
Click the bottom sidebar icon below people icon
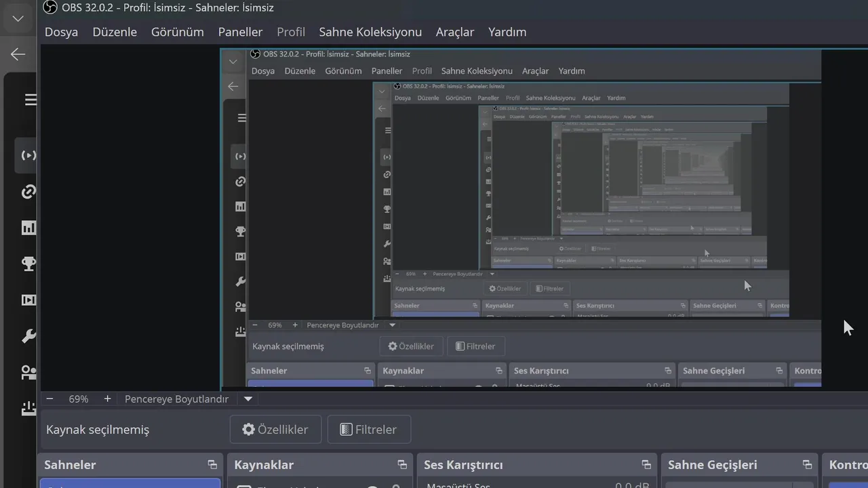28,408
